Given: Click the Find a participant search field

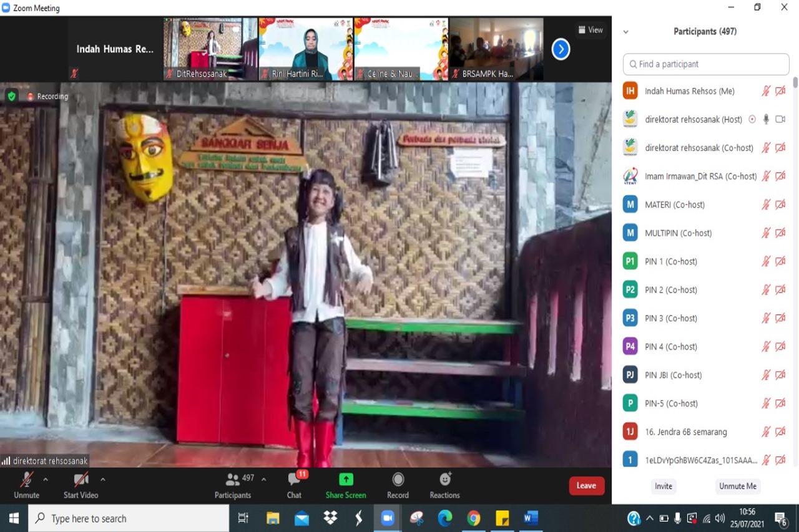Looking at the screenshot, I should coord(706,64).
